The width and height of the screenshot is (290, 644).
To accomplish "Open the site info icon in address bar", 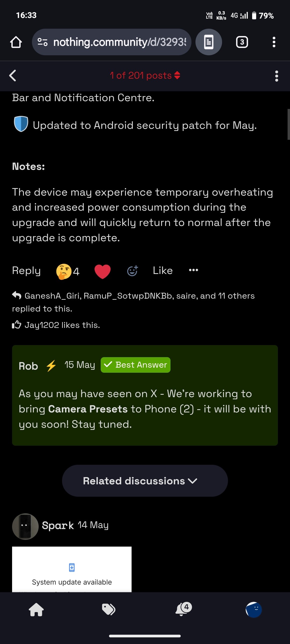I will point(42,42).
